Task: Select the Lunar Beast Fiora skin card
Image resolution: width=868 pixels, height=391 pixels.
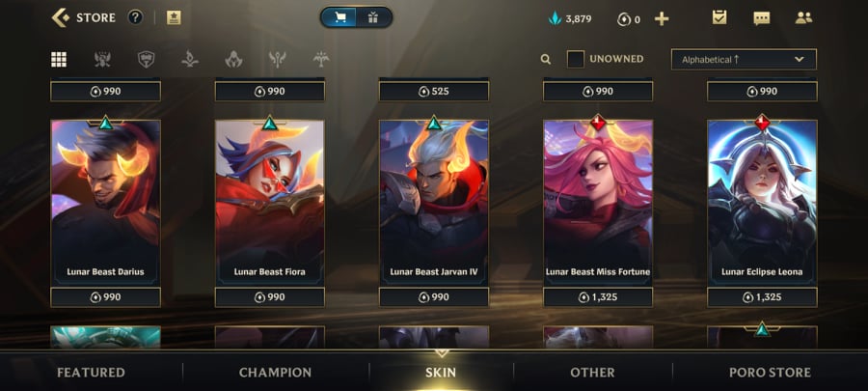Action: pos(270,202)
